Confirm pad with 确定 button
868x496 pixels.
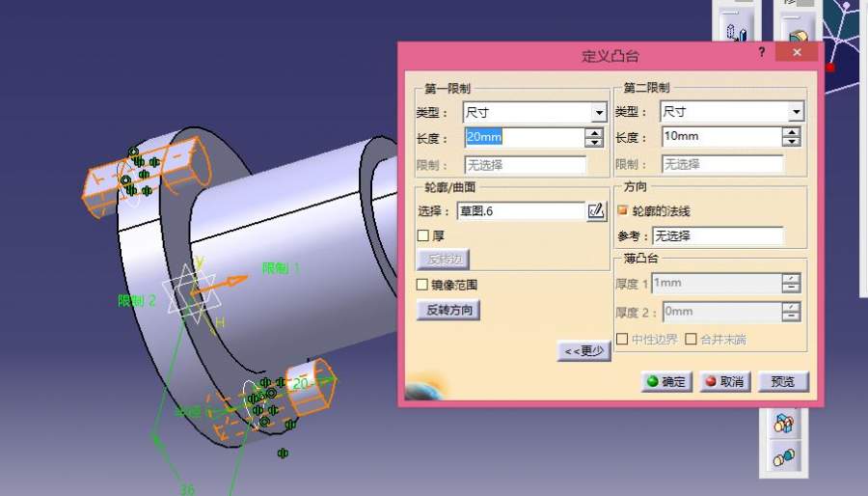coord(667,381)
